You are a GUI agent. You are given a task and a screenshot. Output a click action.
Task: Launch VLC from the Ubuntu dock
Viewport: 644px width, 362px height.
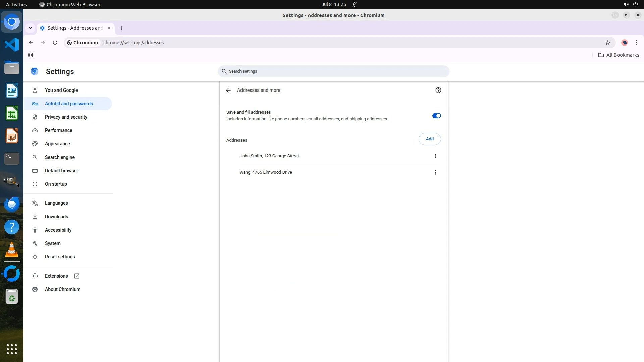click(12, 250)
